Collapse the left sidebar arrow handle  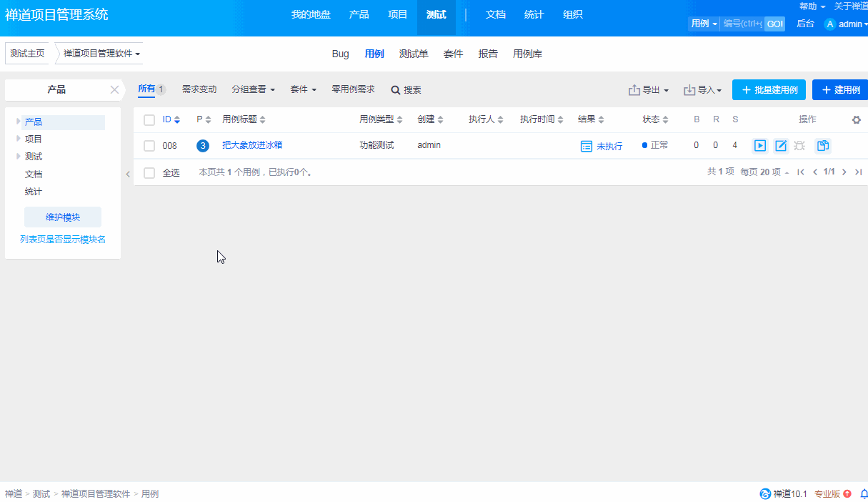click(128, 174)
